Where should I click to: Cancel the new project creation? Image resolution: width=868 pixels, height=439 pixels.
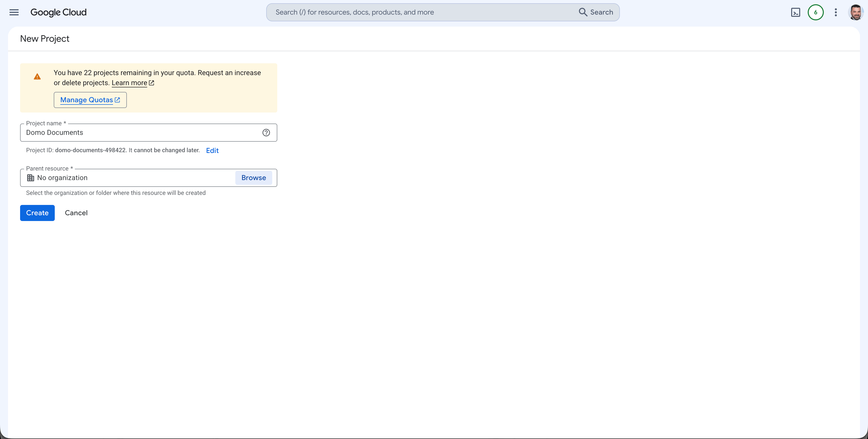(x=76, y=213)
